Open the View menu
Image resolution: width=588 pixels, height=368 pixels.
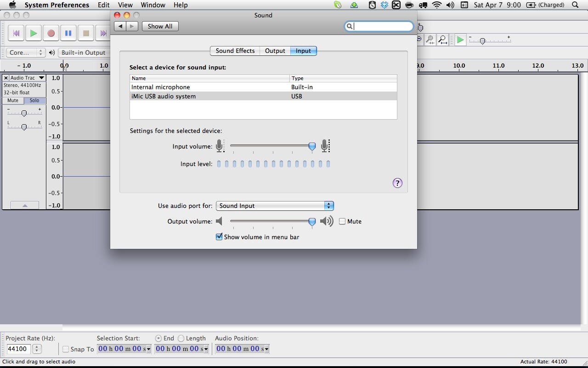click(125, 5)
